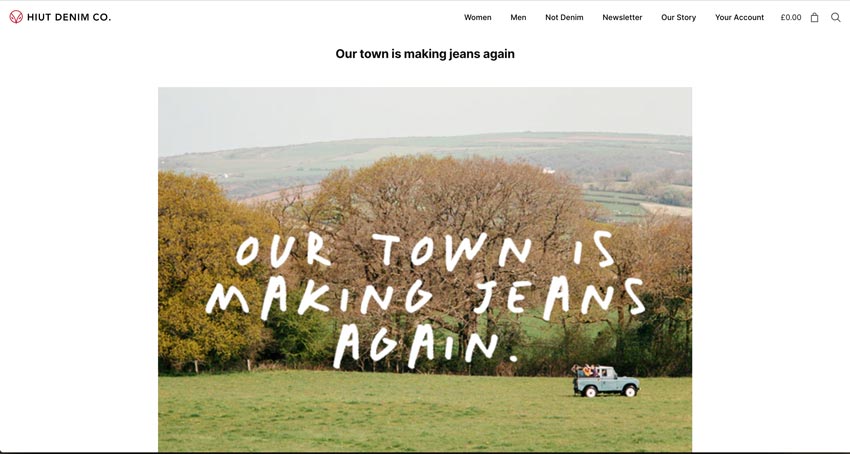Open the Men menu
Viewport: 850px width, 454px height.
point(518,17)
